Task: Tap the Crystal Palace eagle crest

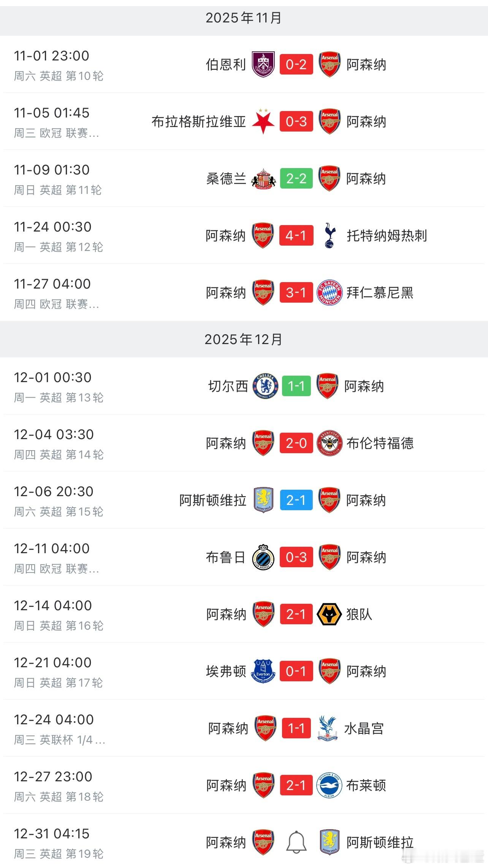Action: click(x=327, y=728)
